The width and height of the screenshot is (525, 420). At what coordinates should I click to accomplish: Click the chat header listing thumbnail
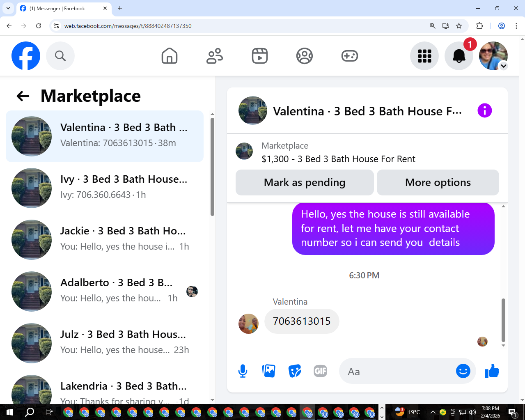[x=253, y=110]
